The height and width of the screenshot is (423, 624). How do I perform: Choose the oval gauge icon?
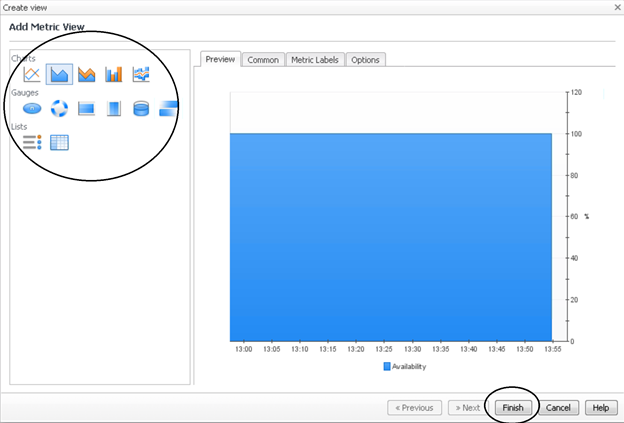click(32, 108)
